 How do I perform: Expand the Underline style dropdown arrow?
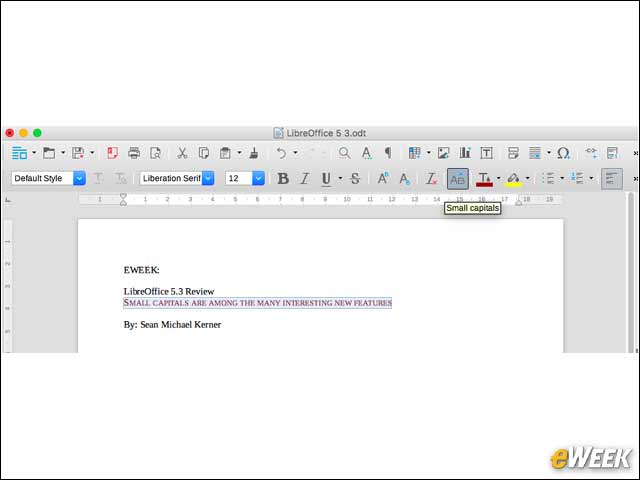340,178
